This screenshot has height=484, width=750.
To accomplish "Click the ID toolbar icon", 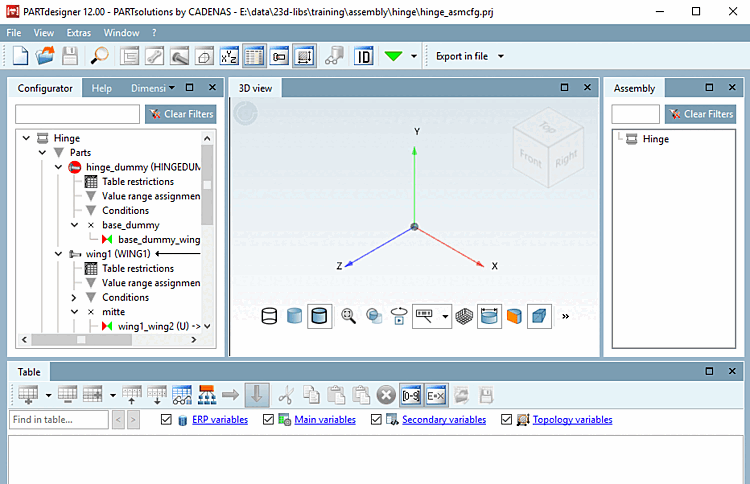I will tap(364, 56).
